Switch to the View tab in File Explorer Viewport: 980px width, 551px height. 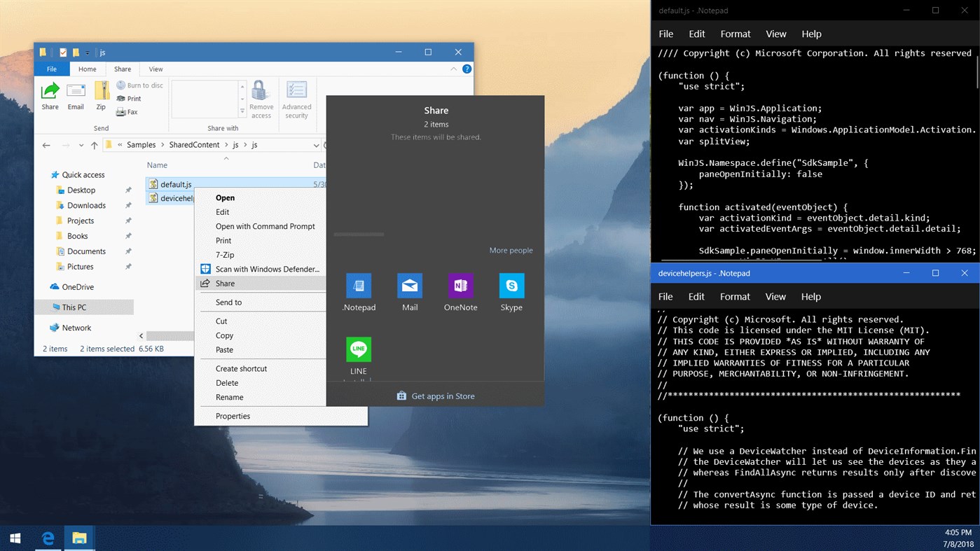(156, 69)
